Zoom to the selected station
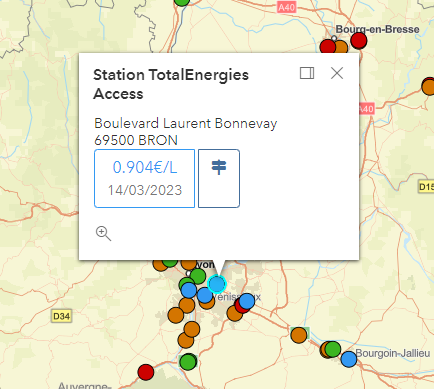Screen dimensions: 434x389 tap(103, 233)
